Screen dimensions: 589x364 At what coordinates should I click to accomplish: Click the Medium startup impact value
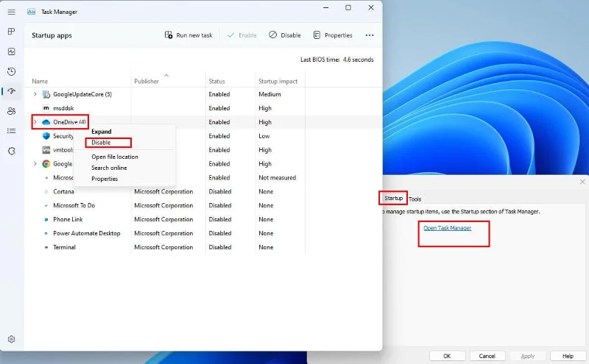point(269,94)
